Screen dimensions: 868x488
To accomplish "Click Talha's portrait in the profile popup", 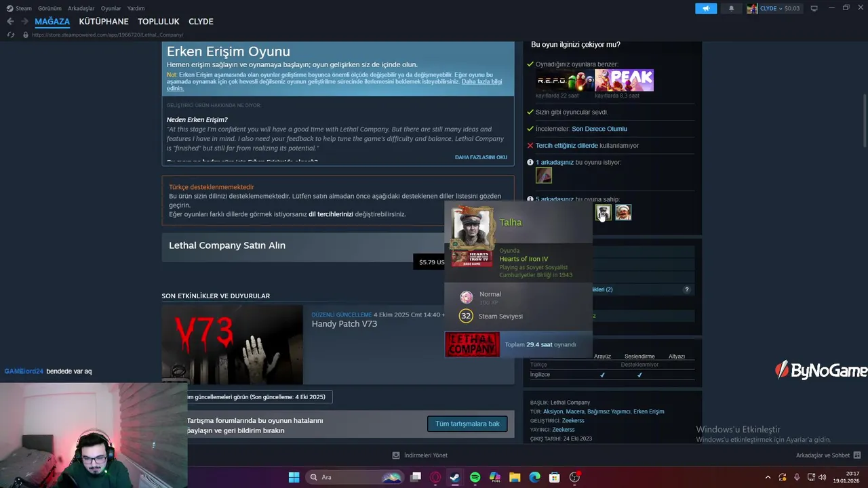I will tap(472, 227).
